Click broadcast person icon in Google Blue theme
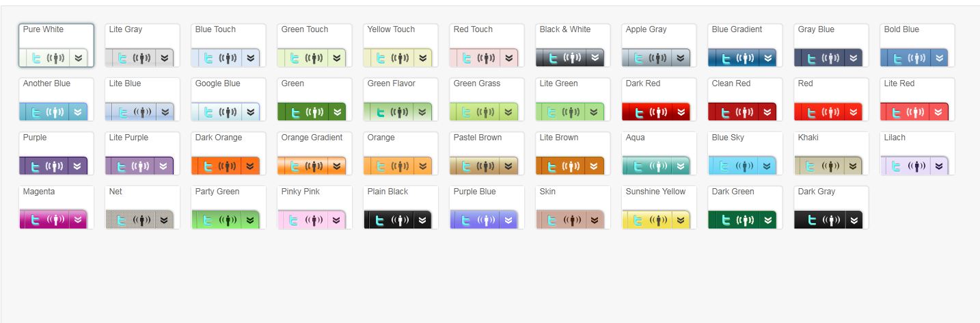This screenshot has width=980, height=323. pyautogui.click(x=228, y=112)
